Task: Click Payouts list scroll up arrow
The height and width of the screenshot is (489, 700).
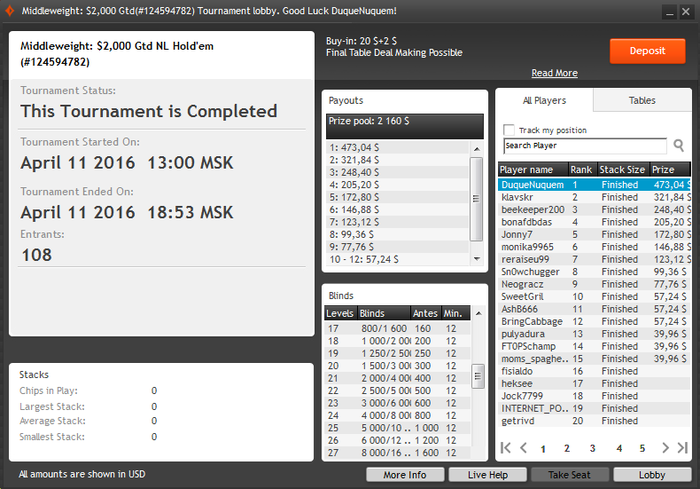Action: (476, 149)
